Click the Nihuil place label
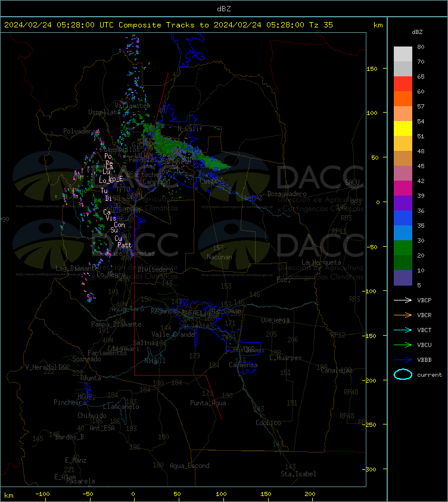 click(155, 361)
